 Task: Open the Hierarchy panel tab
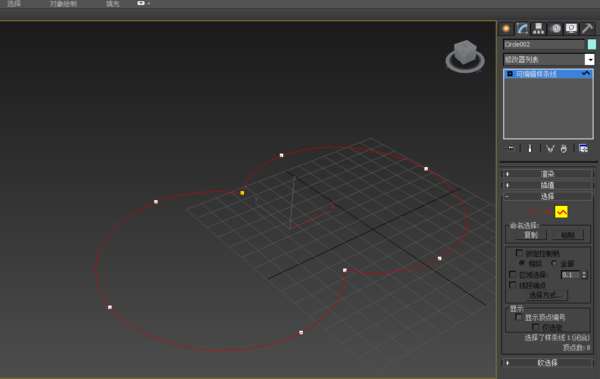(x=538, y=29)
